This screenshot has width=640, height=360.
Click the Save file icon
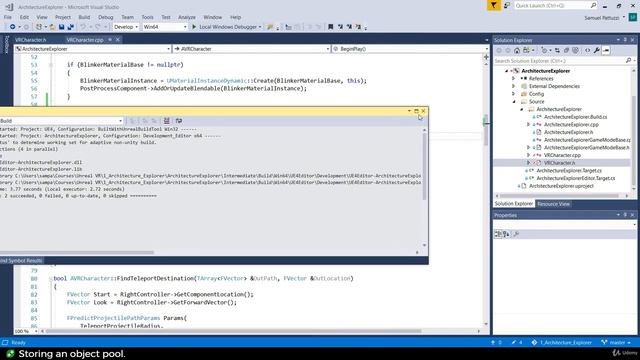pos(61,27)
